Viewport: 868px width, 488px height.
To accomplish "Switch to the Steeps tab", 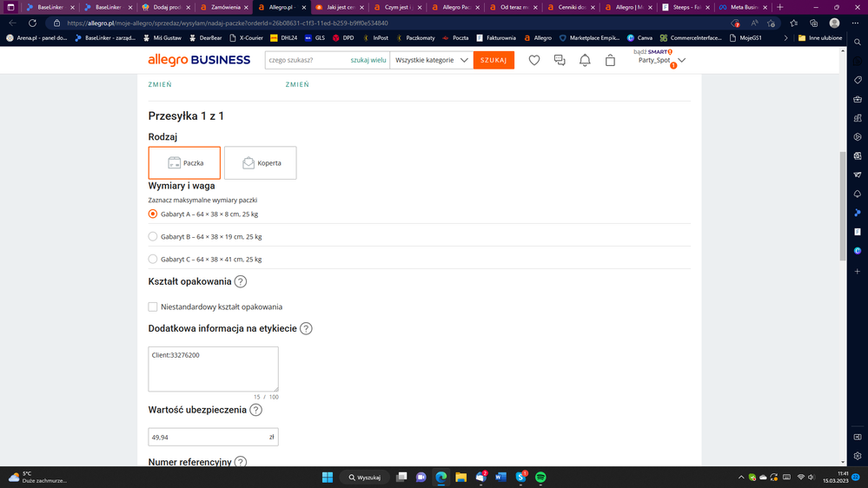I will (686, 7).
